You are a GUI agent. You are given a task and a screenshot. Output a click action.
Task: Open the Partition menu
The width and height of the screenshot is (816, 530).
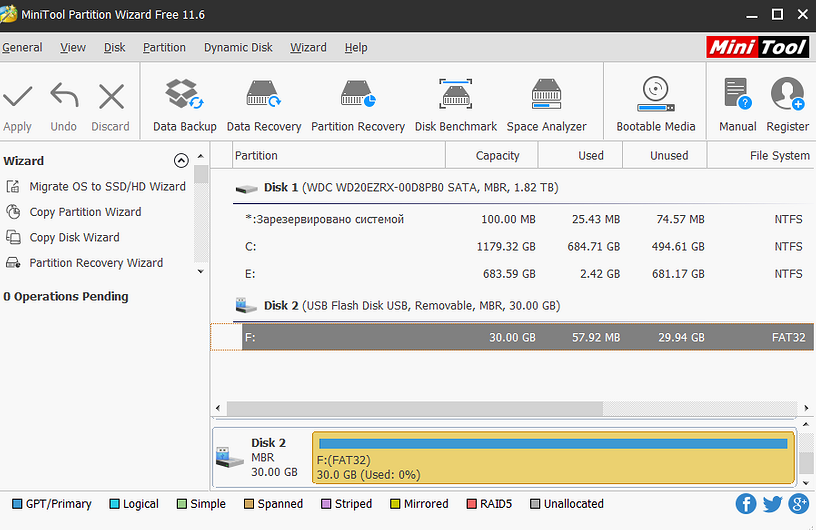[x=164, y=47]
